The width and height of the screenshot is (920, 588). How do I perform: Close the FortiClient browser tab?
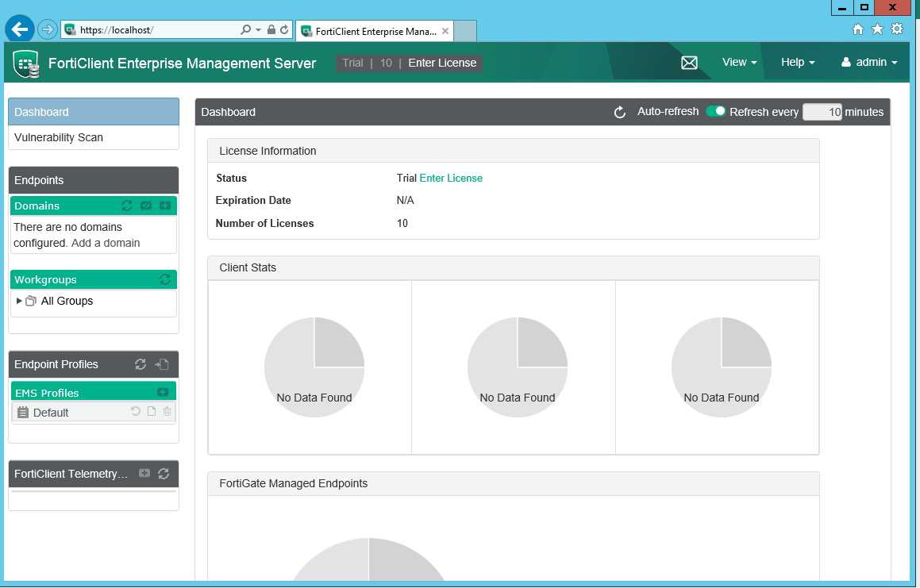(x=445, y=31)
